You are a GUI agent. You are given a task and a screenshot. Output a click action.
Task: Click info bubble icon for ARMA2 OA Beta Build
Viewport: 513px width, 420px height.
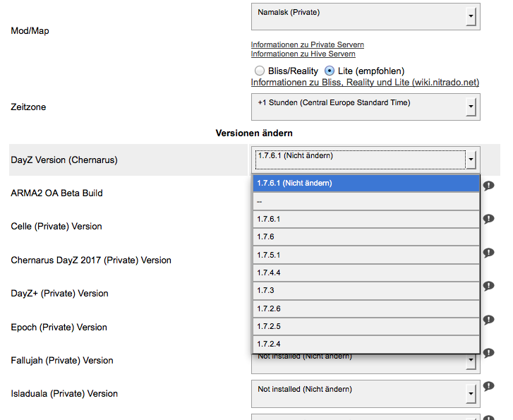coord(488,186)
